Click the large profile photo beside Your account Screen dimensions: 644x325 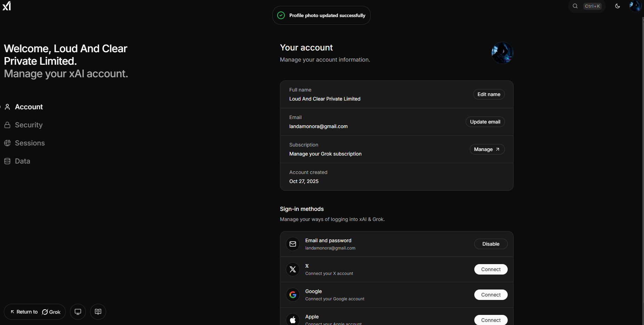pyautogui.click(x=502, y=53)
